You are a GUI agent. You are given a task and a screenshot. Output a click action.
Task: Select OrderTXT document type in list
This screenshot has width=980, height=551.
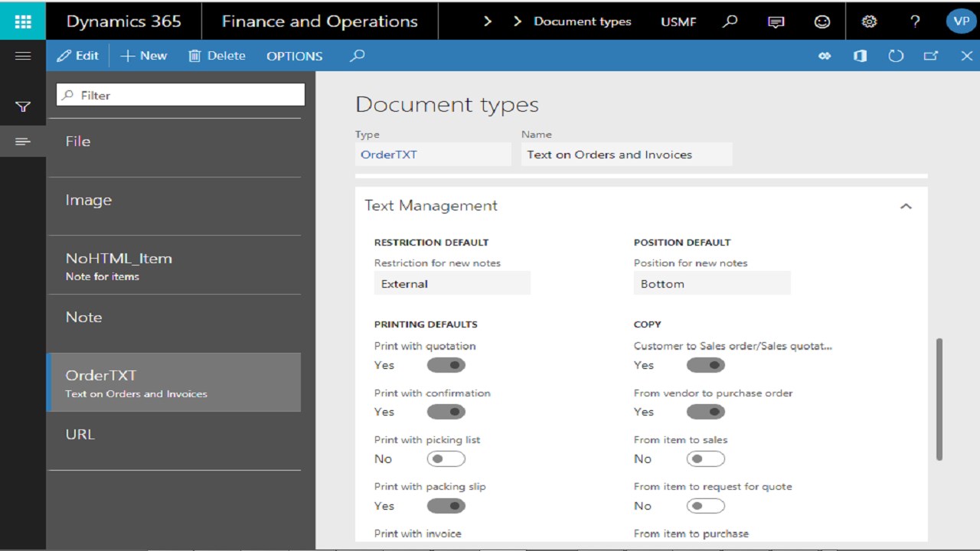pos(175,383)
